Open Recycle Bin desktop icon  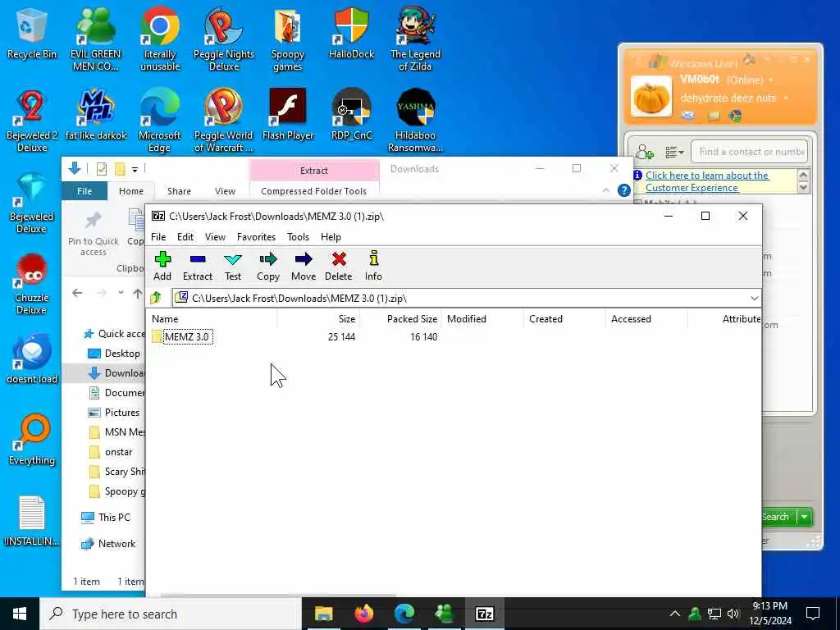coord(32,34)
